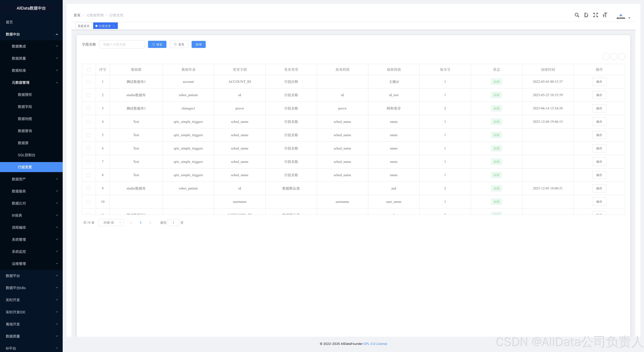Check the row 3 checkbox for chinagis1
Screen dimensions: 644x352
click(x=88, y=108)
